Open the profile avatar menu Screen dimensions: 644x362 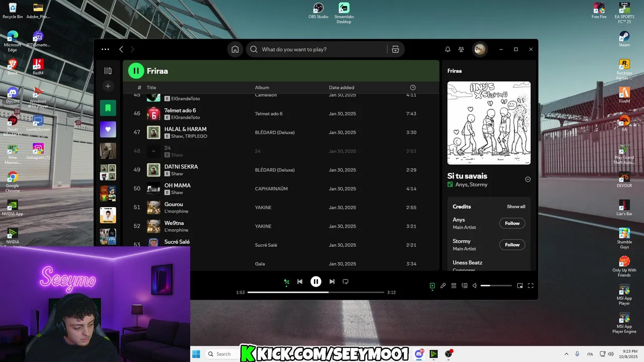479,49
